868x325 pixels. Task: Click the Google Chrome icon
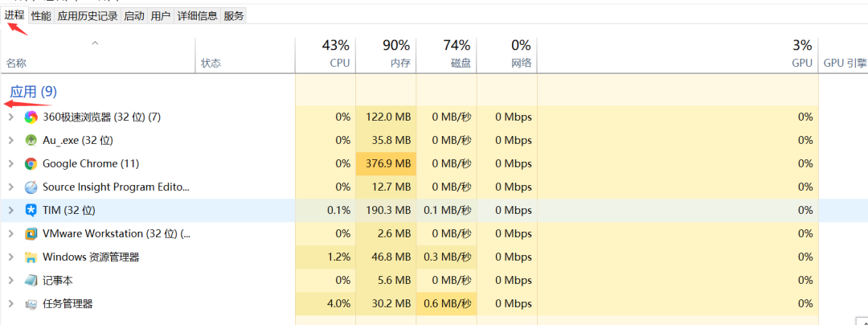pos(31,163)
